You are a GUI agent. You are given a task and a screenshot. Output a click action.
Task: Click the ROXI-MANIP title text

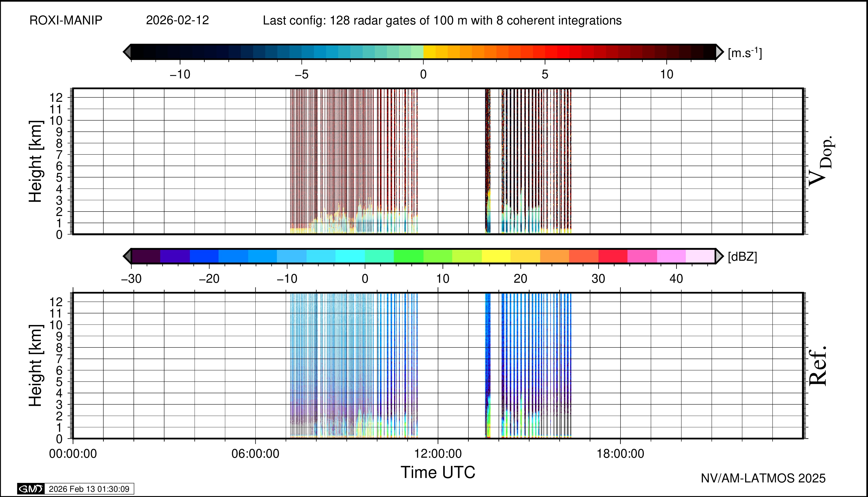click(x=66, y=21)
